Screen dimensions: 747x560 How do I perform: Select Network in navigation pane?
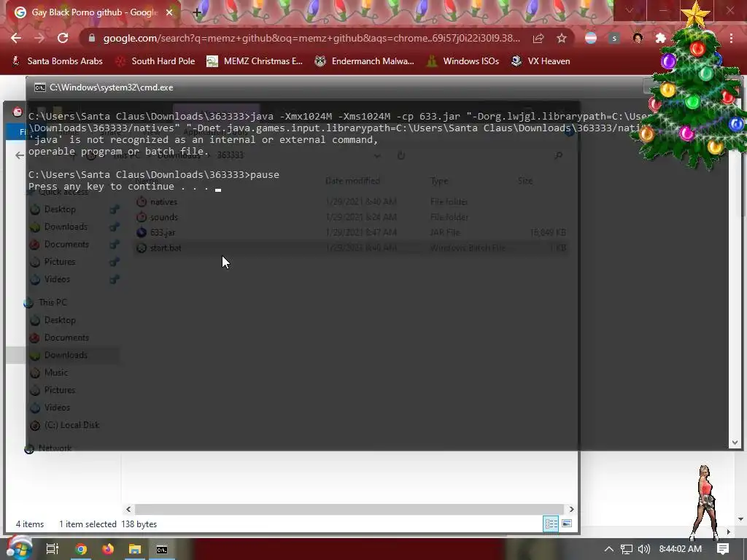pos(55,448)
